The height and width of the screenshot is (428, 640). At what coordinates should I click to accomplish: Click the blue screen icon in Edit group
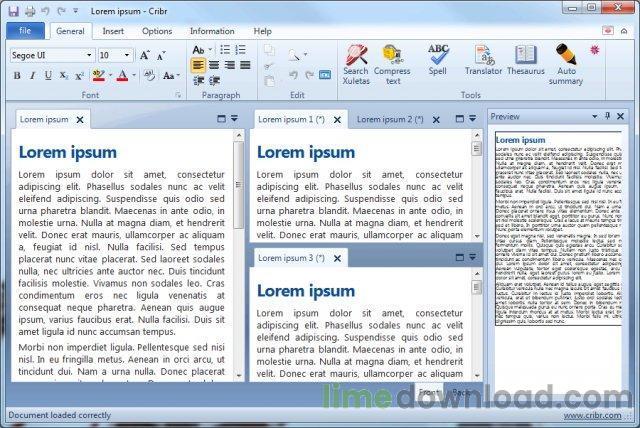325,75
